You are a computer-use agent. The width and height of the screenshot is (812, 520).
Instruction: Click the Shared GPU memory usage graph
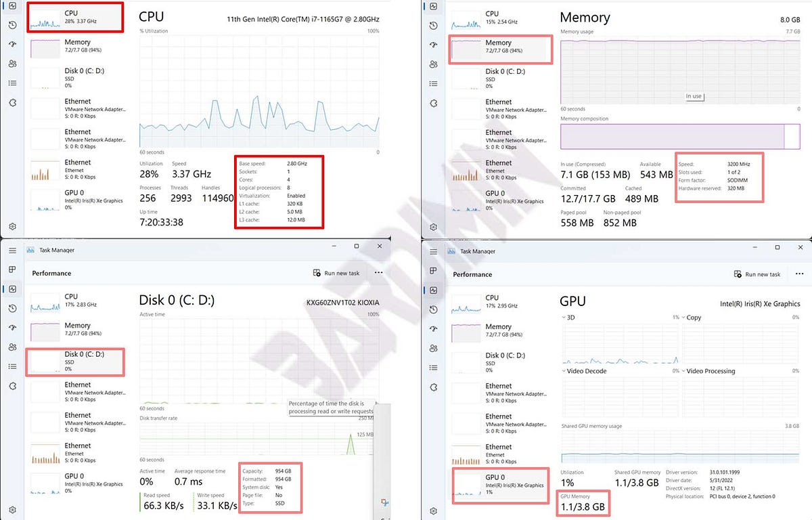pos(681,446)
